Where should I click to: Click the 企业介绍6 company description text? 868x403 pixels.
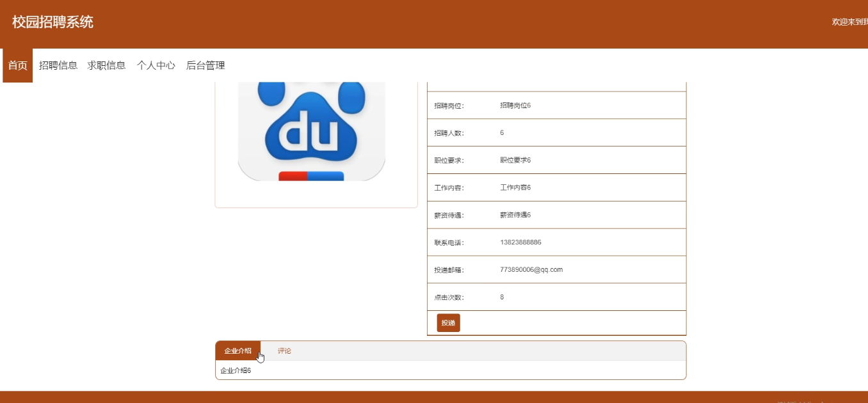tap(235, 370)
